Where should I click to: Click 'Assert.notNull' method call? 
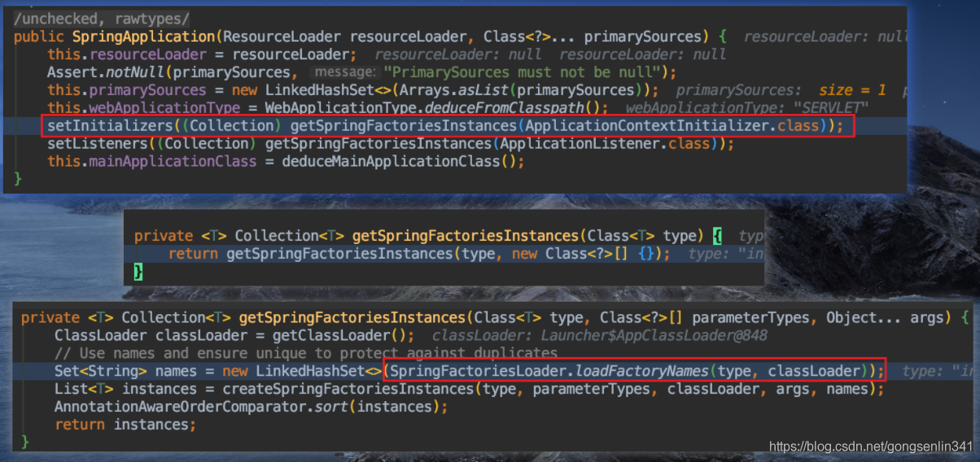click(x=106, y=72)
